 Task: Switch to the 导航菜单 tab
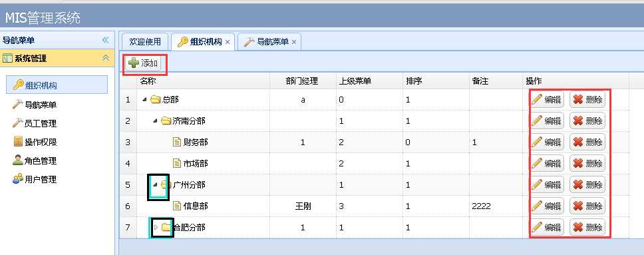[269, 41]
